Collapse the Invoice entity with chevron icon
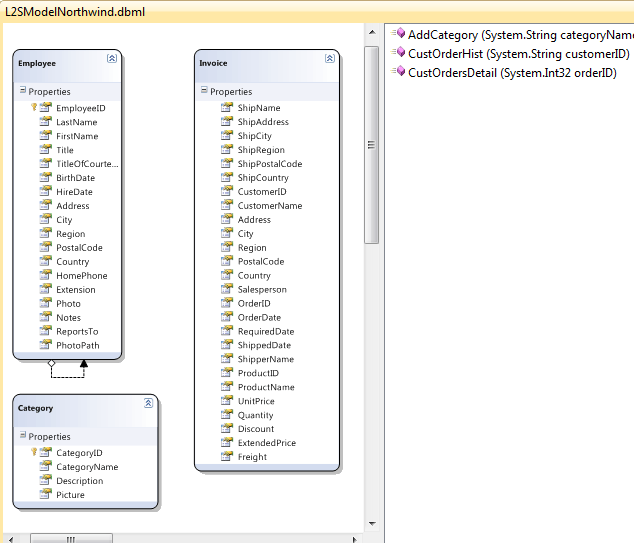Viewport: 634px width, 543px height. point(330,58)
